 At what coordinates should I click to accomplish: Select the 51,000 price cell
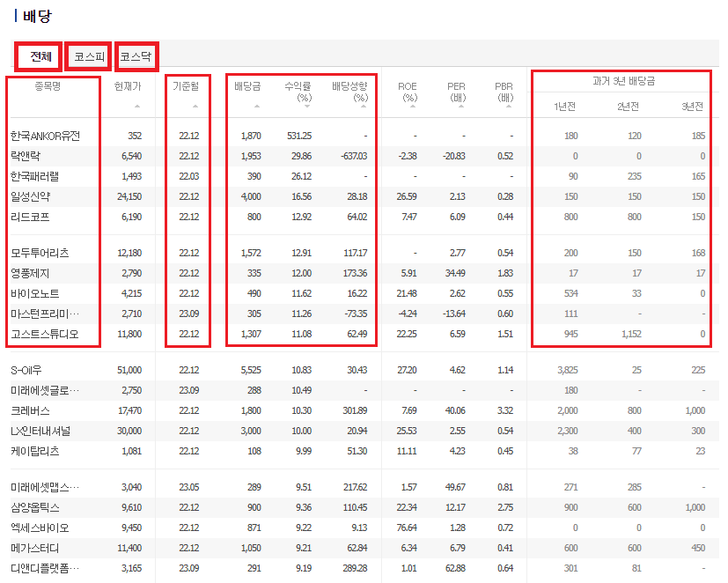click(x=129, y=370)
